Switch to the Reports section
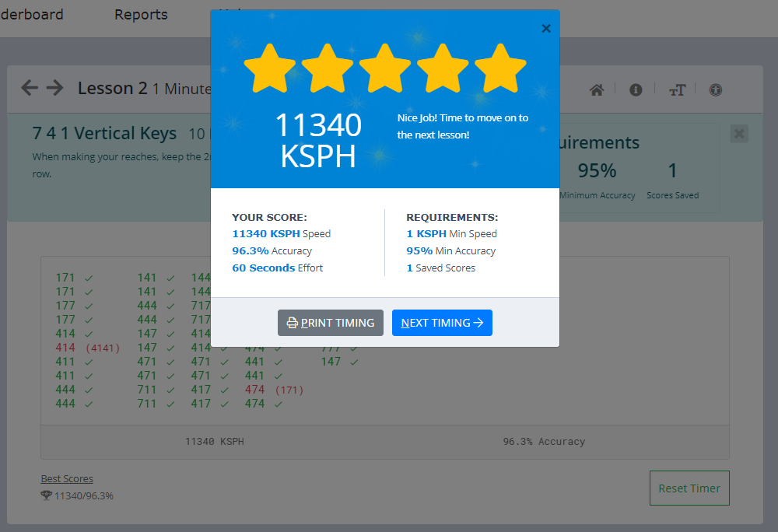Screen dimensions: 778x532 pyautogui.click(x=141, y=14)
